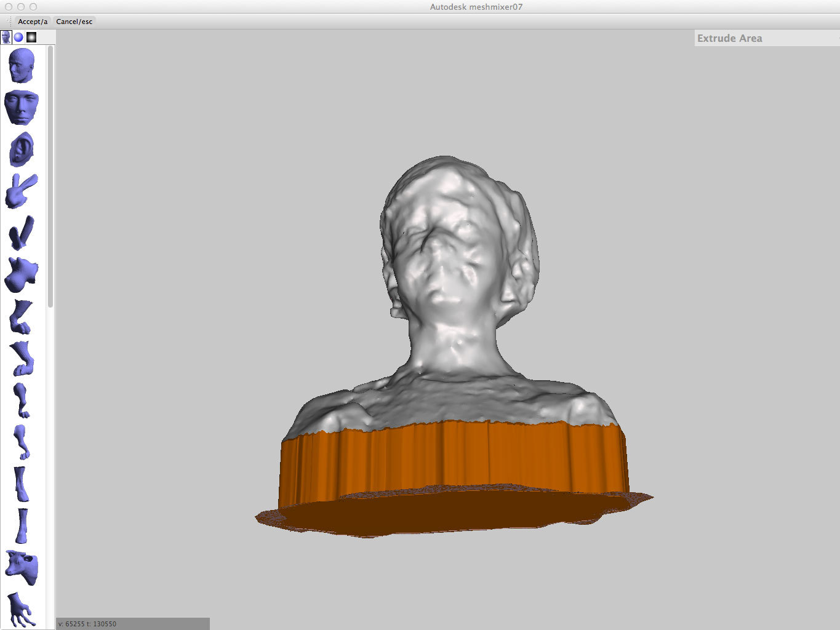Pick the short calf leg part

pos(21,484)
